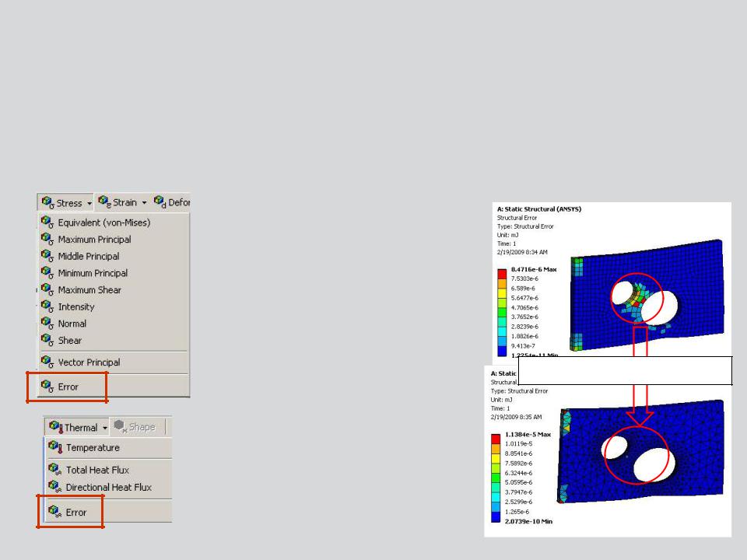Click the Normal stress icon
Image resolution: width=747 pixels, height=560 pixels.
pos(47,323)
